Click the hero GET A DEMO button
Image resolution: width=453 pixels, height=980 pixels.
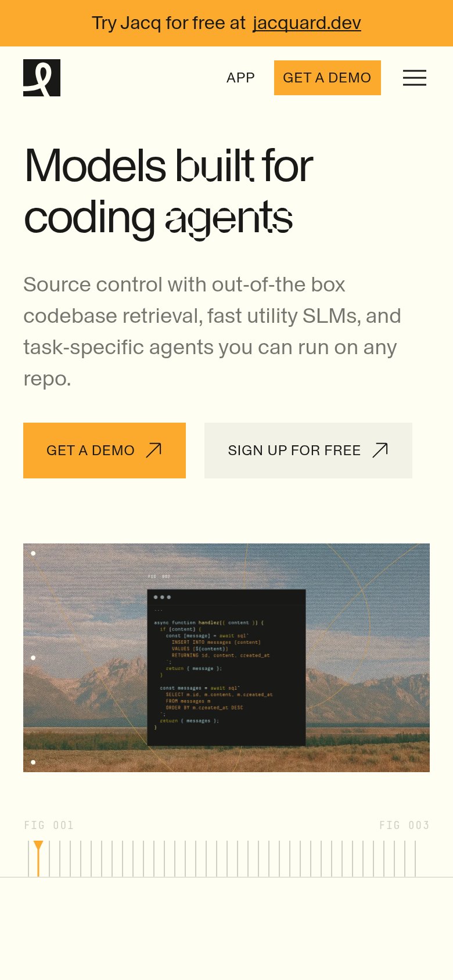(x=105, y=451)
